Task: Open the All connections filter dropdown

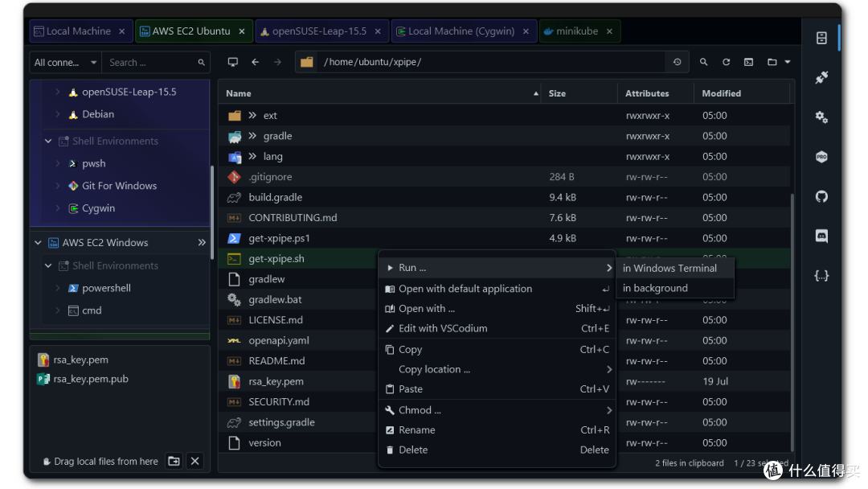Action: click(65, 63)
